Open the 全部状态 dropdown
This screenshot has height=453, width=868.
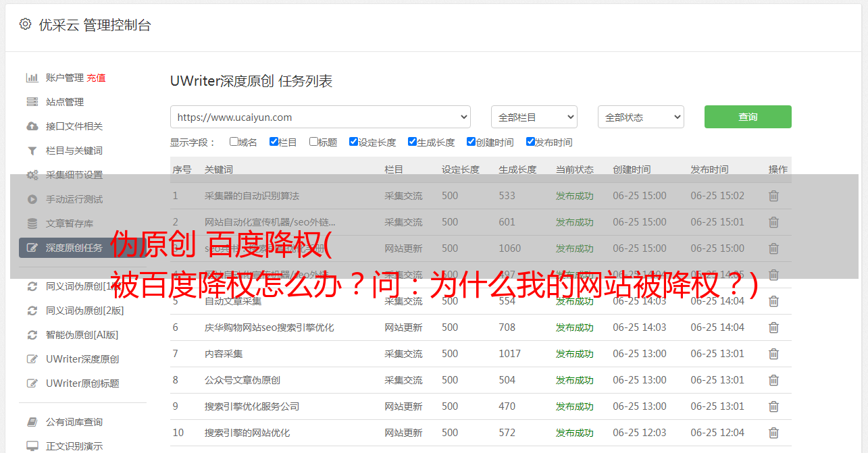[x=641, y=117]
